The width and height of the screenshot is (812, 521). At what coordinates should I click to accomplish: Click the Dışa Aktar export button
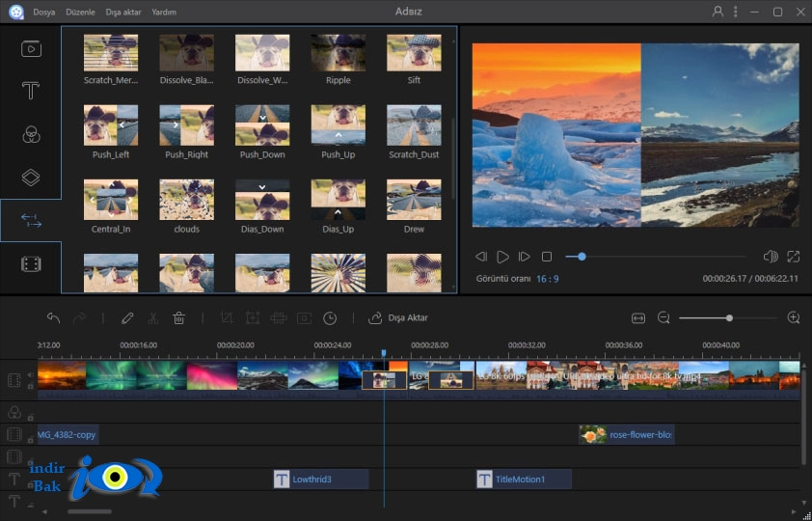point(398,317)
